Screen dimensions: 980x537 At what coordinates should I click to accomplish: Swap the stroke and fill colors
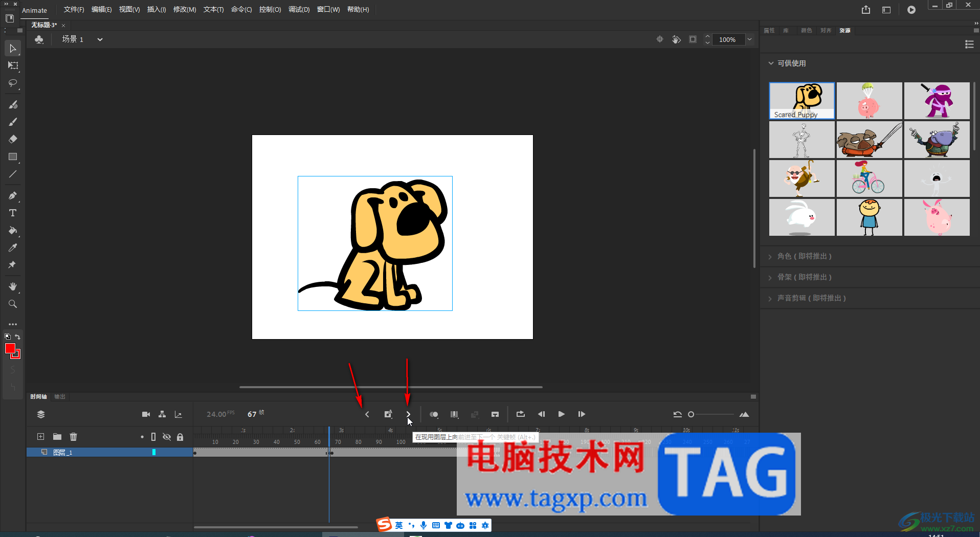[17, 337]
